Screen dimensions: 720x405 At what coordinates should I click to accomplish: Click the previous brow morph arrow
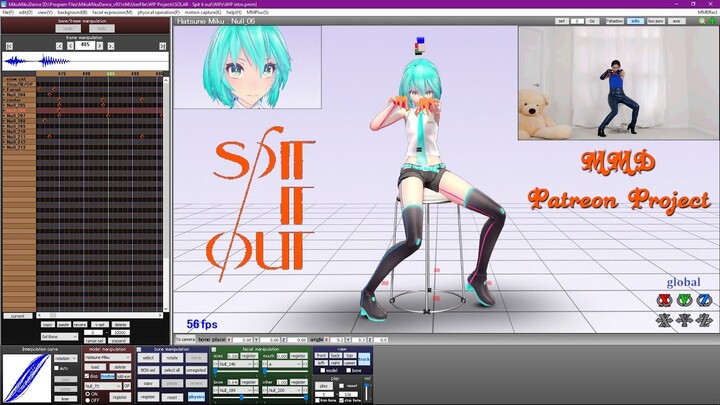pyautogui.click(x=216, y=390)
